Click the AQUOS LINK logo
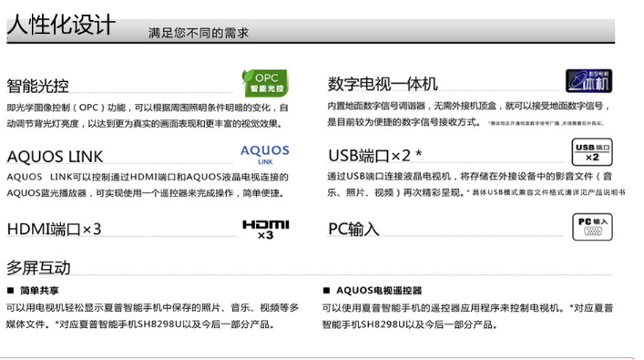Viewport: 644px width, 360px height. [x=265, y=155]
